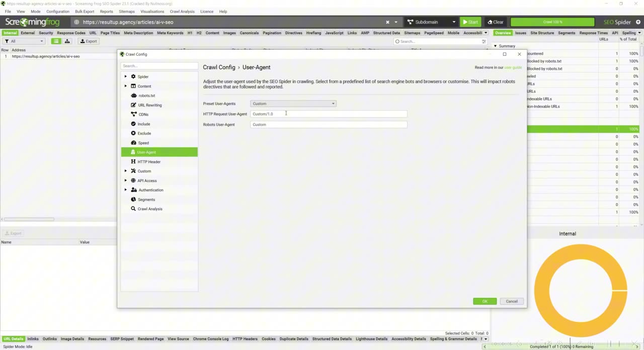The width and height of the screenshot is (644, 350).
Task: Open robots.txt settings via robot icon
Action: pos(133,96)
